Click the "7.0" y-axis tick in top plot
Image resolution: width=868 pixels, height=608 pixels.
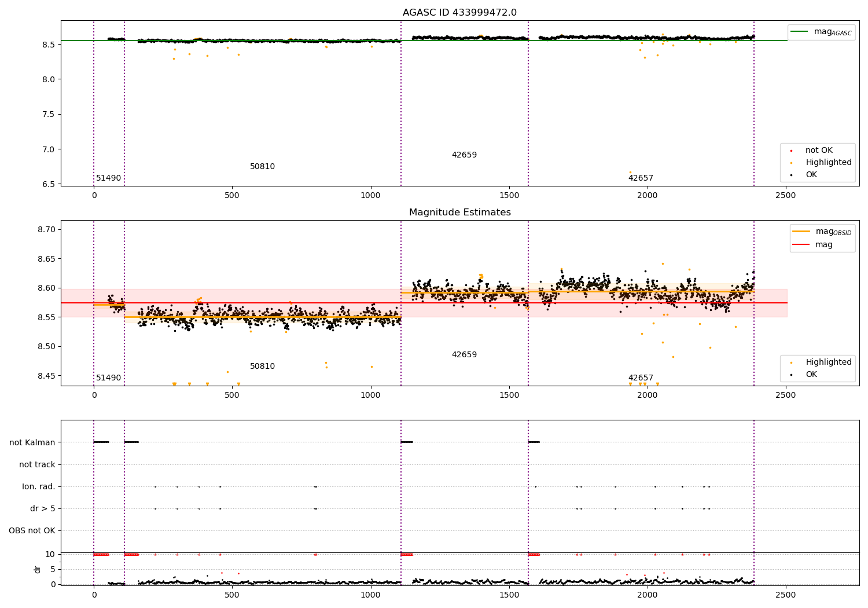[x=49, y=149]
